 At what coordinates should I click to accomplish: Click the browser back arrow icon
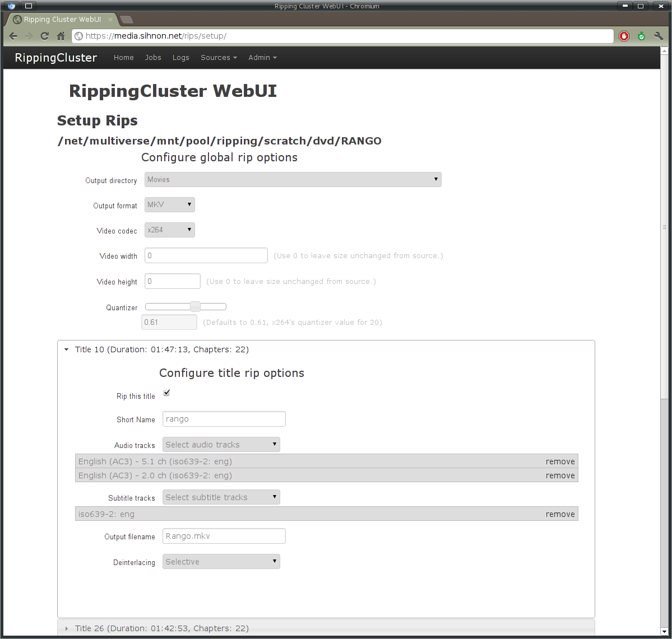point(13,36)
